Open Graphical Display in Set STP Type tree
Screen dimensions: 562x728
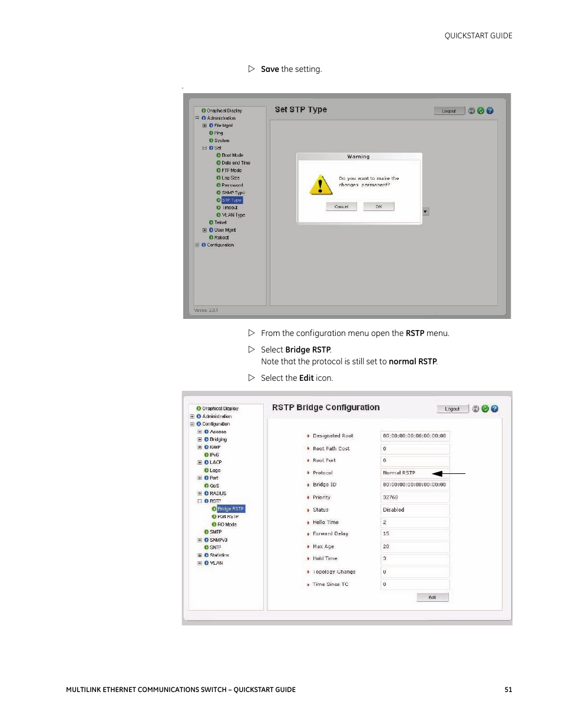[224, 111]
